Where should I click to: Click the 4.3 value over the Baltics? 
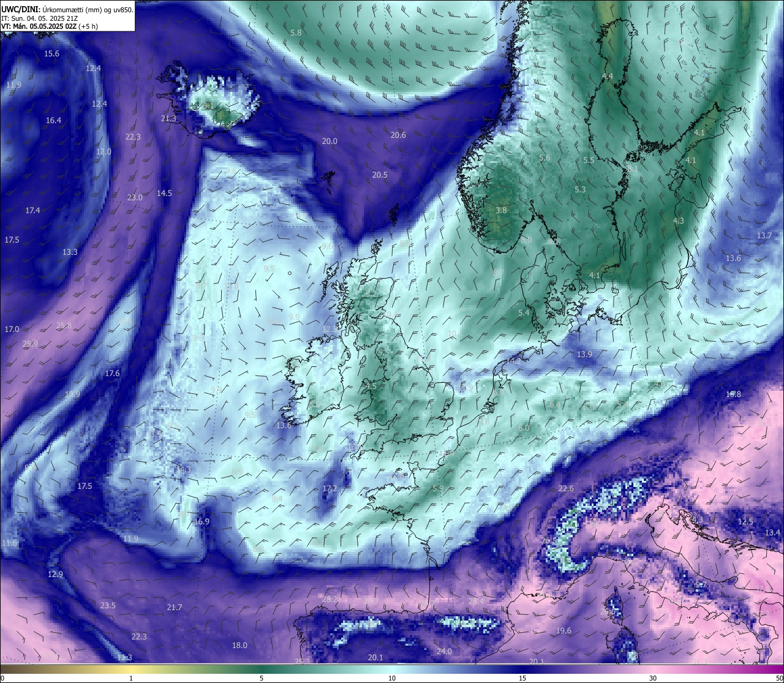point(678,221)
